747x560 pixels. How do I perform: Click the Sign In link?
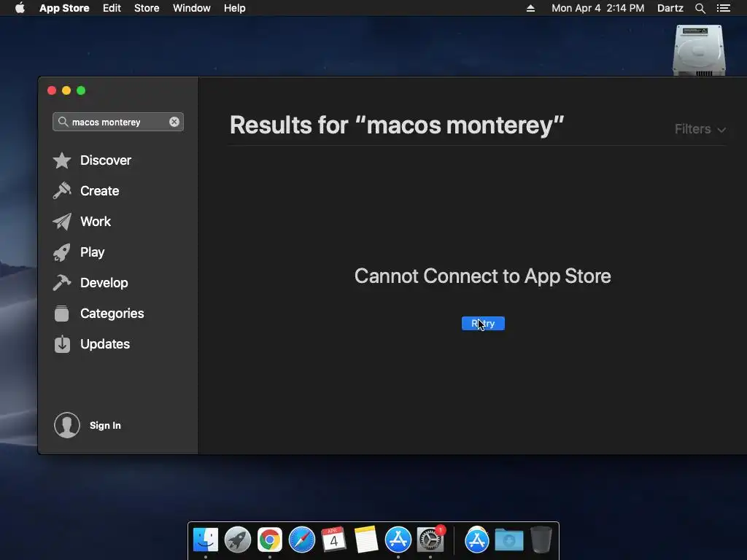105,425
